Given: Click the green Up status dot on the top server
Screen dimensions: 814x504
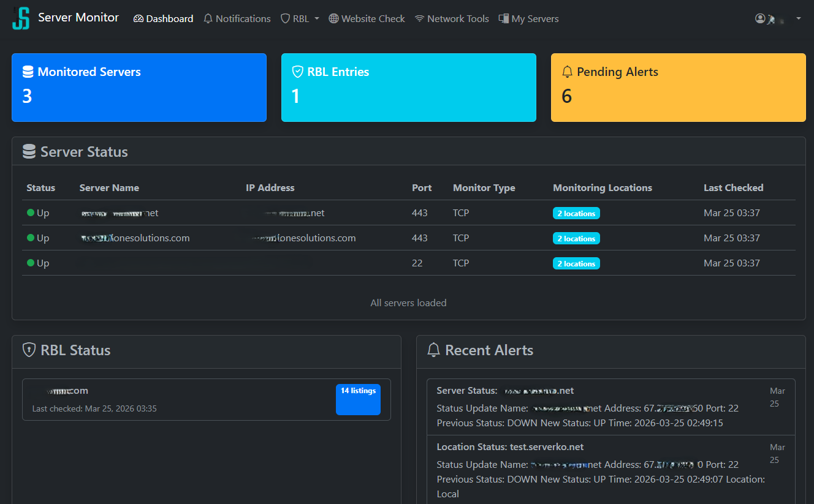Looking at the screenshot, I should (x=29, y=213).
